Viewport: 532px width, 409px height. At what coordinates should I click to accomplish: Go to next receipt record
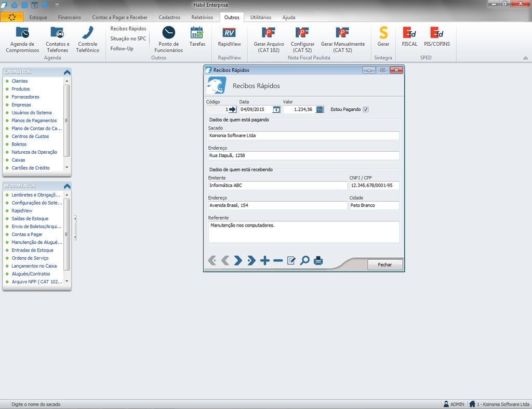click(x=238, y=261)
